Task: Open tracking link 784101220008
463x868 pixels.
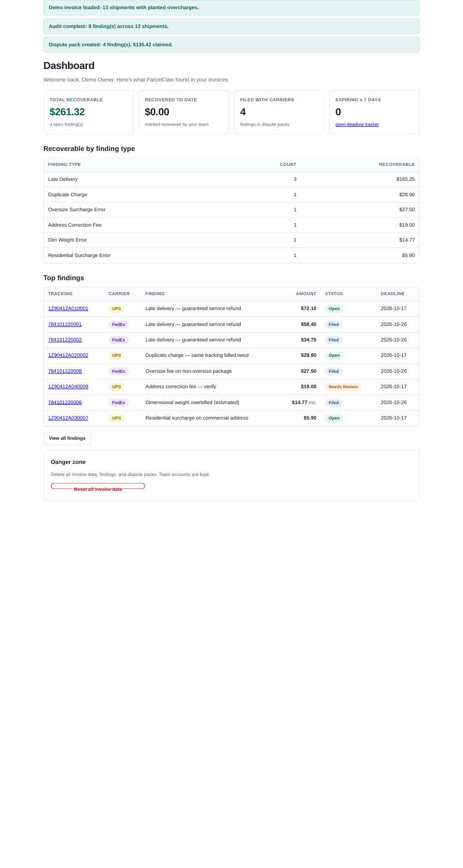Action: (x=65, y=371)
